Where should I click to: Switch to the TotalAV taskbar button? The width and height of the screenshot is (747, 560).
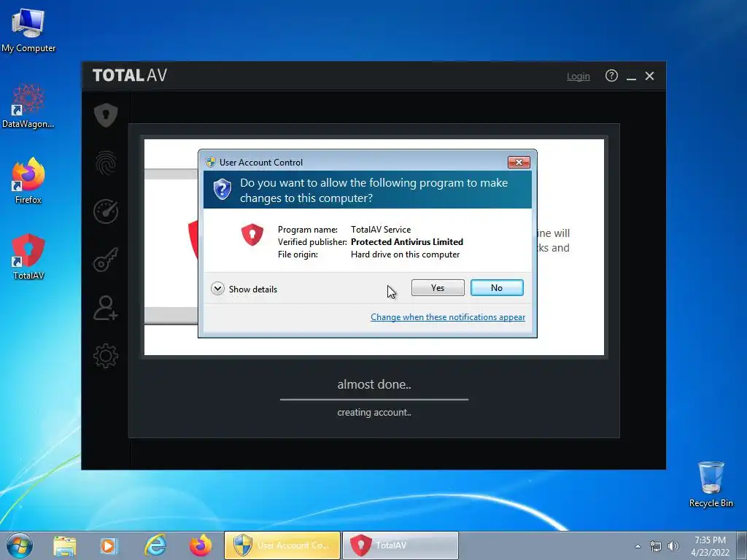[x=400, y=545]
